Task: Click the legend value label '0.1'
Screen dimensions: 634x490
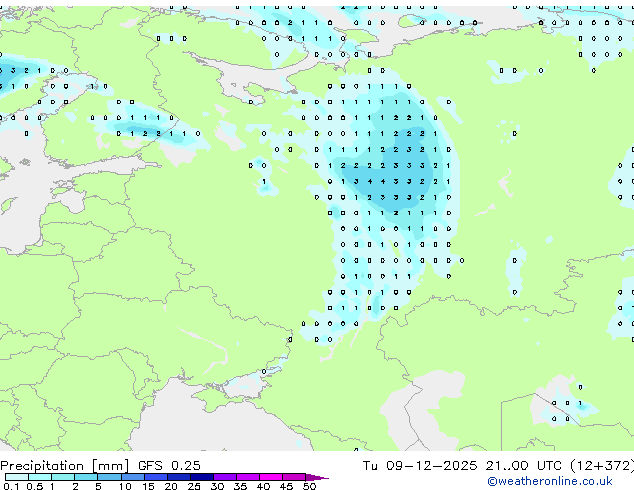Action: tap(11, 486)
